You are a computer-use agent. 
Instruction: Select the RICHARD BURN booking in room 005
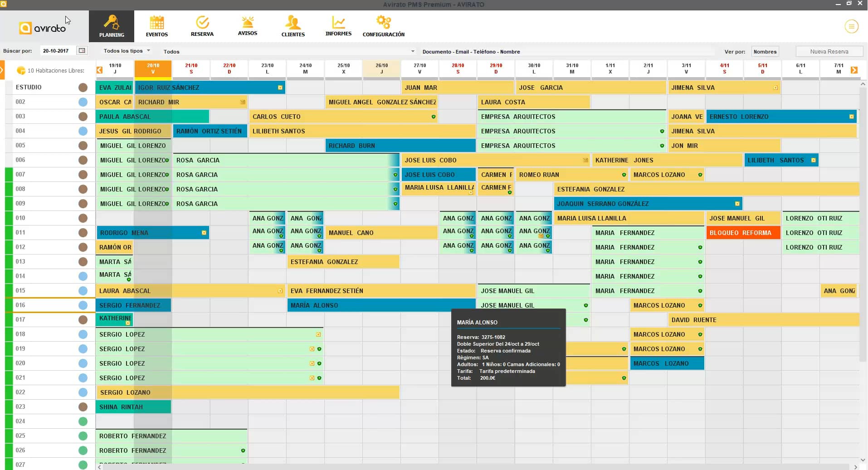tap(400, 146)
